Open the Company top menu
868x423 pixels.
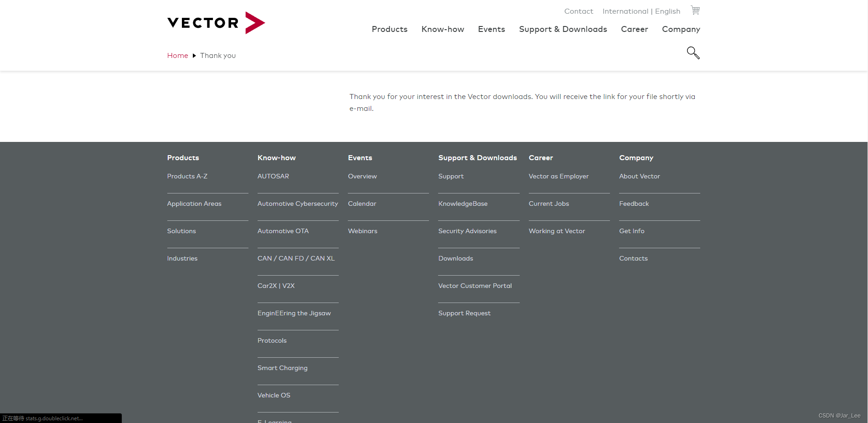pyautogui.click(x=681, y=29)
